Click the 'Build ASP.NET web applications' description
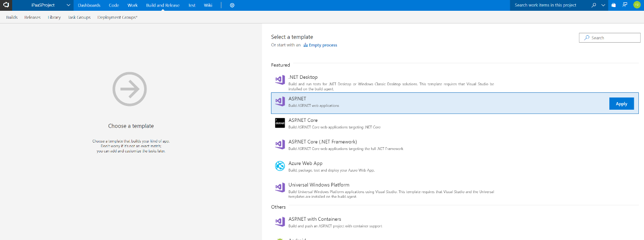644x240 pixels. tap(314, 105)
